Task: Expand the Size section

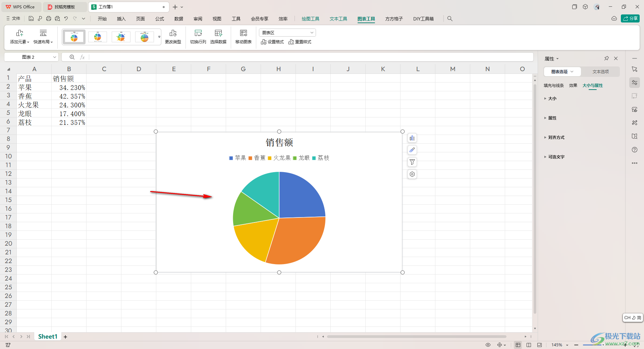Action: 550,99
